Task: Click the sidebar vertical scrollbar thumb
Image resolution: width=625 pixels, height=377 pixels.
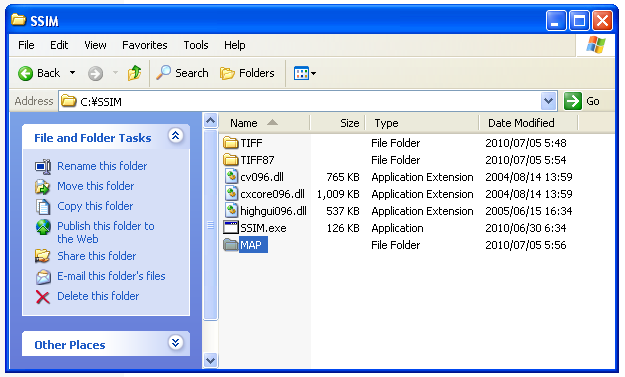Action: click(210, 225)
